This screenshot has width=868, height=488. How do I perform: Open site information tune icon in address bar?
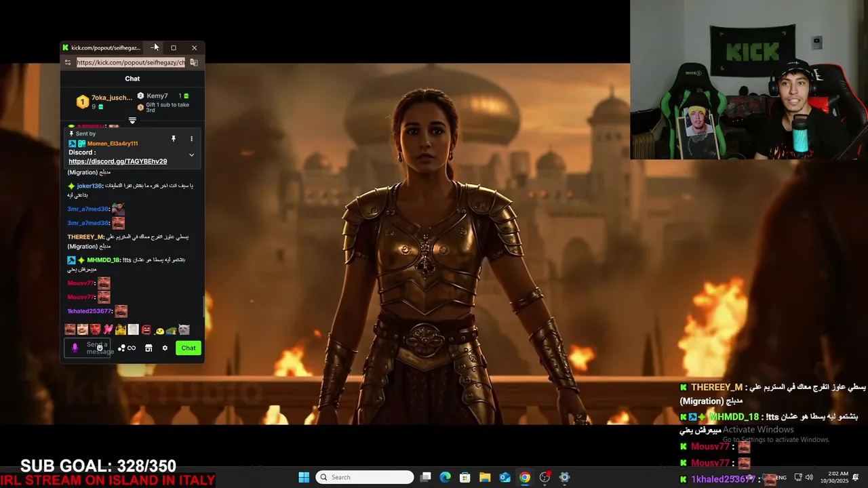[67, 62]
